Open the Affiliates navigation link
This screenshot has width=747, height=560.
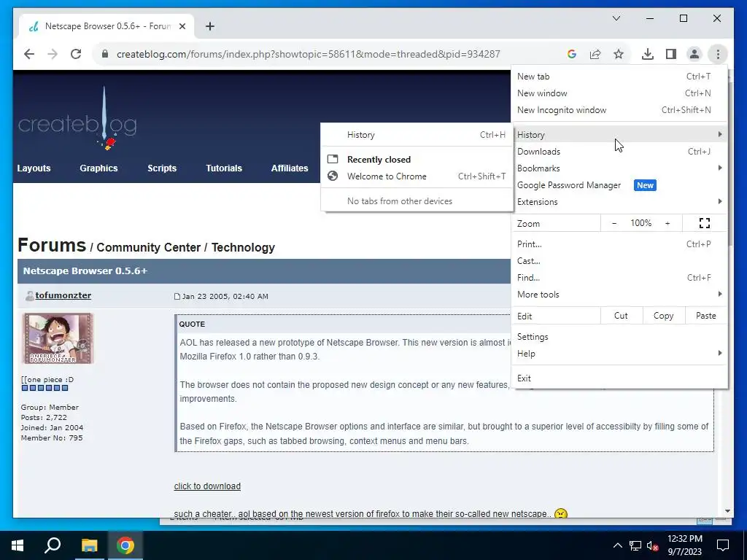(290, 168)
